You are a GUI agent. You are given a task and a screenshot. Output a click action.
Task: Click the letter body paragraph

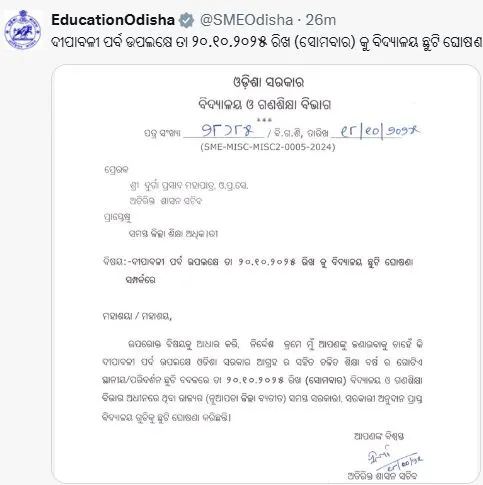262,380
